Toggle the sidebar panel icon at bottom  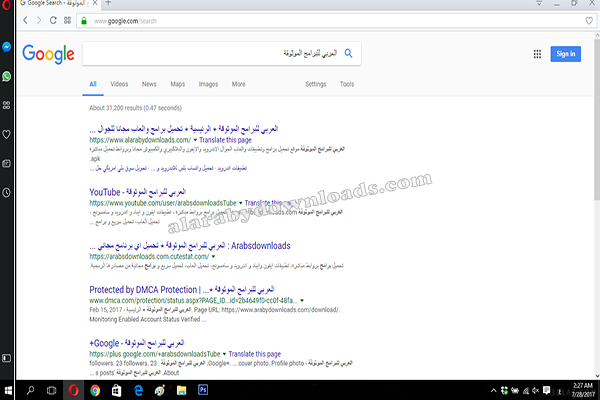tap(7, 358)
